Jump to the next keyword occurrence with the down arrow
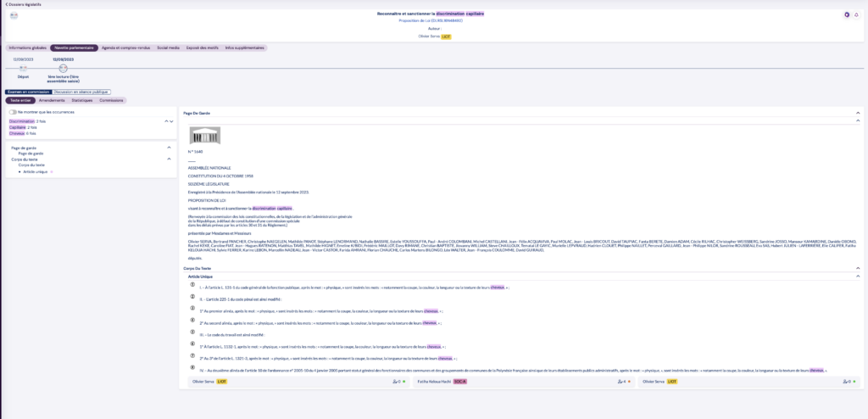Viewport: 868px width, 419px height. (x=172, y=121)
